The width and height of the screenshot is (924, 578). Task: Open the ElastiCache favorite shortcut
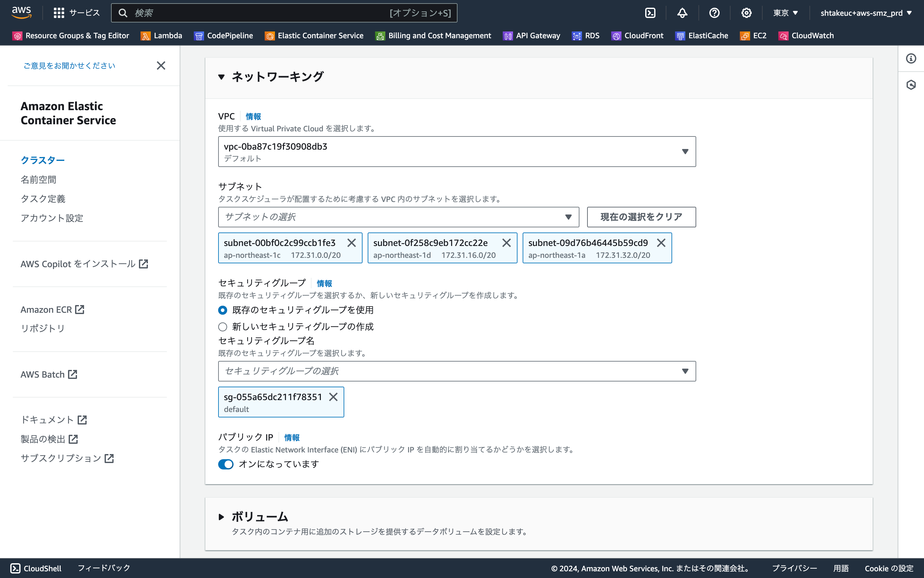pyautogui.click(x=702, y=36)
